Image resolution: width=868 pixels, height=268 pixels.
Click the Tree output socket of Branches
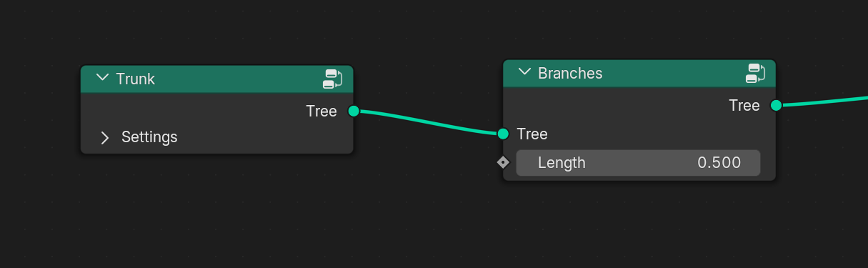(776, 105)
